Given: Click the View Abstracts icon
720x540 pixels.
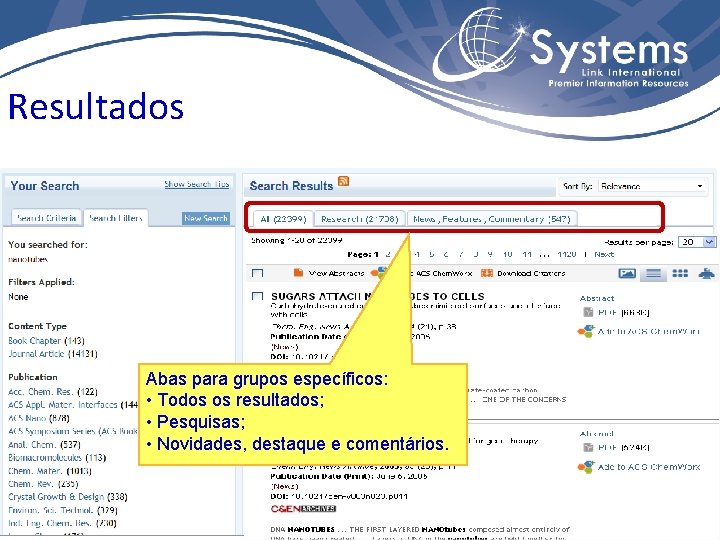Looking at the screenshot, I should (298, 273).
